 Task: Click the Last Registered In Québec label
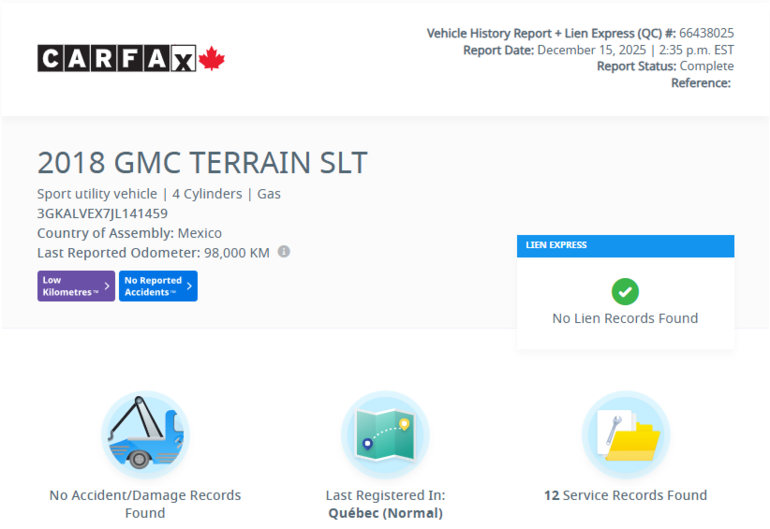click(x=385, y=503)
